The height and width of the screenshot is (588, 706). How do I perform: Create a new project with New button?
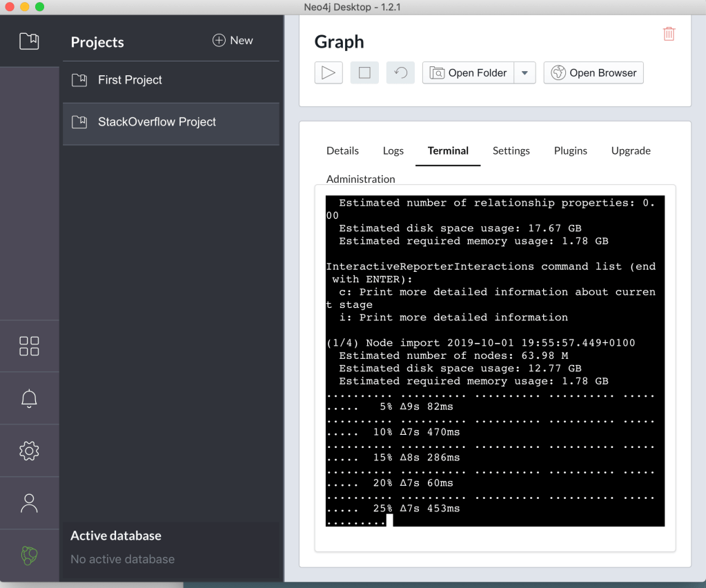(x=233, y=41)
